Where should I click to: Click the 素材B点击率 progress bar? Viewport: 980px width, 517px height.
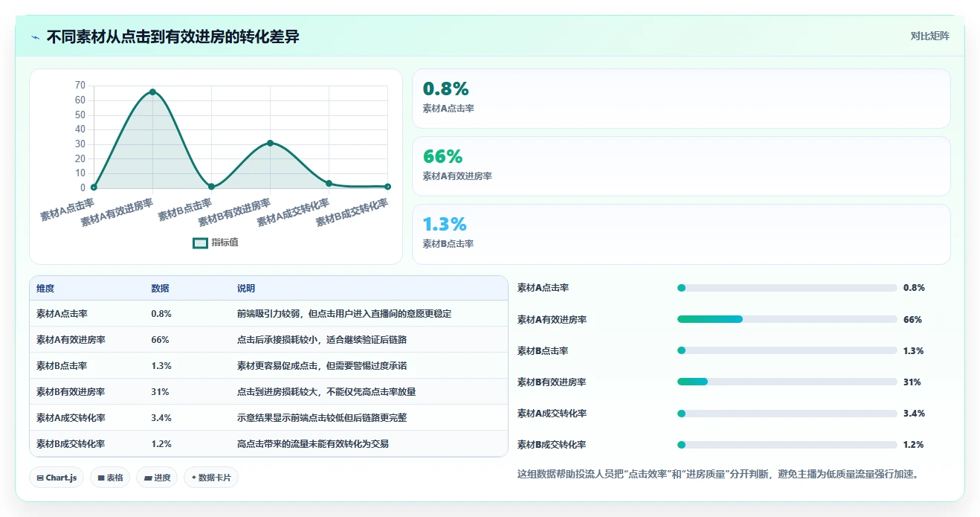[x=787, y=350]
